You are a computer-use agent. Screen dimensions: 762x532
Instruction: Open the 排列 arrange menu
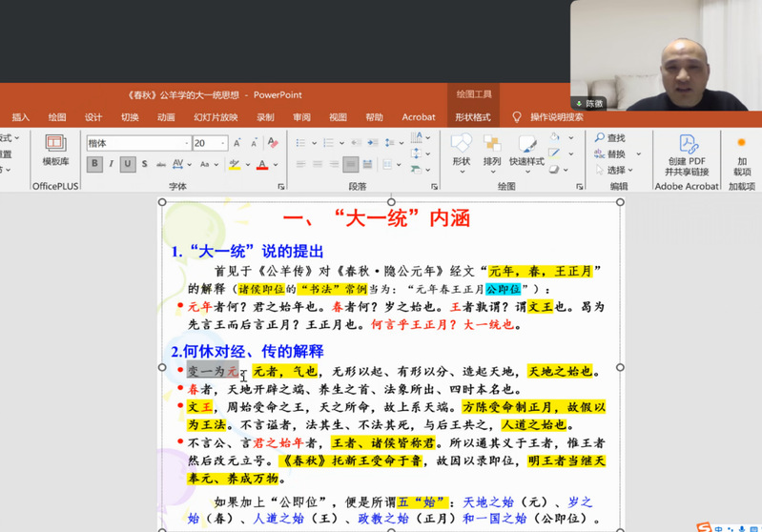[x=492, y=150]
